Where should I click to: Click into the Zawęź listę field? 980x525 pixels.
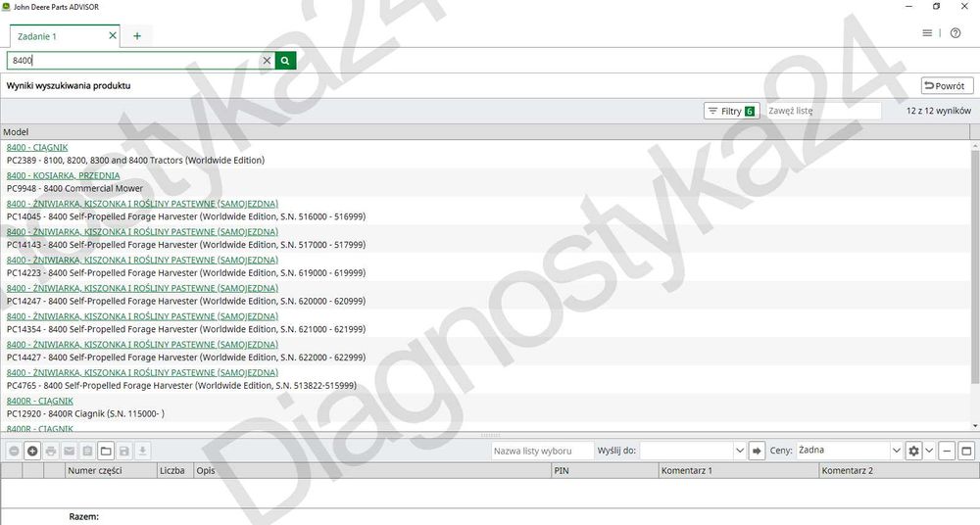pyautogui.click(x=823, y=112)
